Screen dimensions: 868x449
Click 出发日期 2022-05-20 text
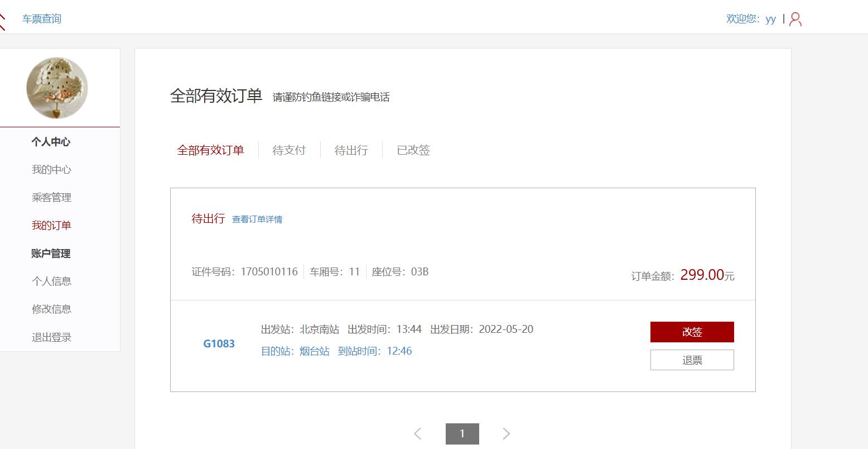coord(482,329)
